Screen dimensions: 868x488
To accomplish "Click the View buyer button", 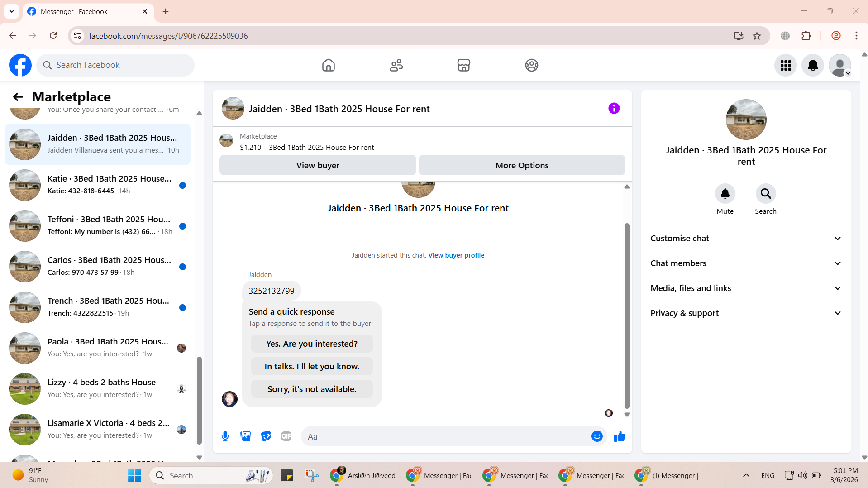I will pos(318,165).
